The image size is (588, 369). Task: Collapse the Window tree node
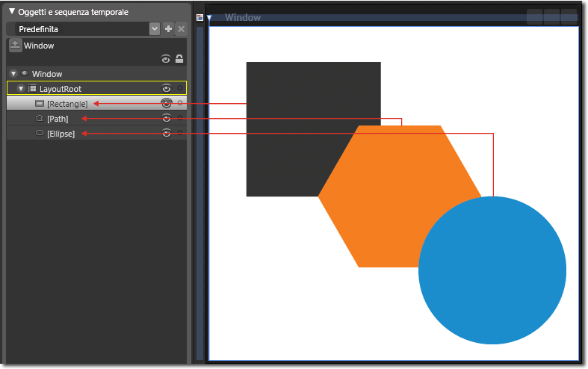(x=13, y=74)
